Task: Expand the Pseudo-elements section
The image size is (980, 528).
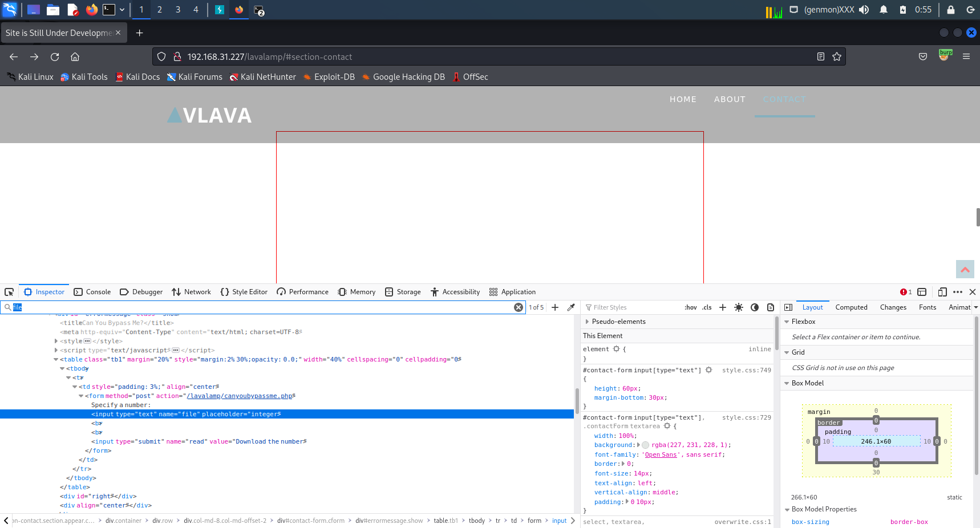Action: (x=587, y=322)
